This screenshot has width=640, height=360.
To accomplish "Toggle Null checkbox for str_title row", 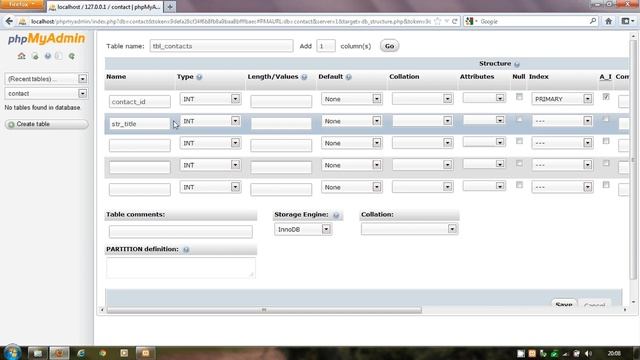I will pos(519,119).
